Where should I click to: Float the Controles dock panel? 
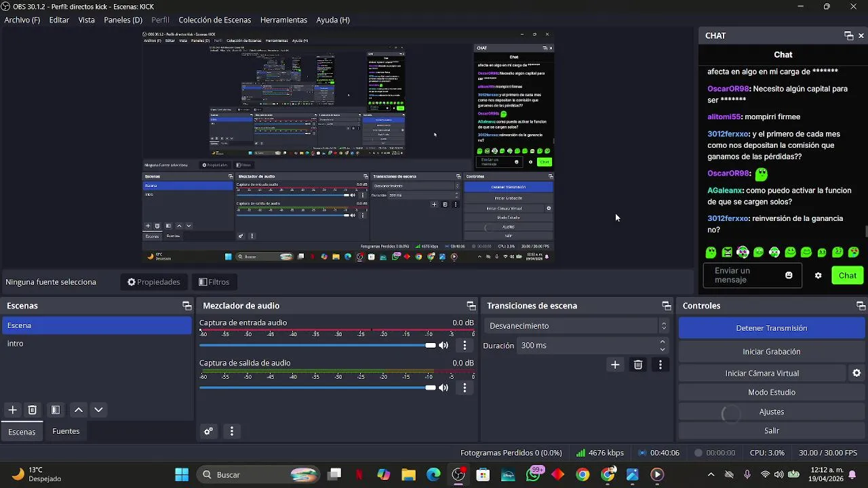click(x=861, y=306)
